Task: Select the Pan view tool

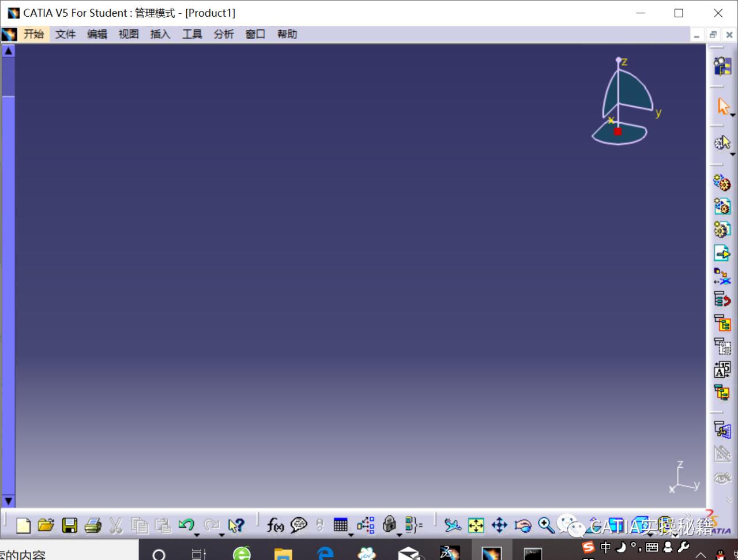Action: (x=499, y=525)
